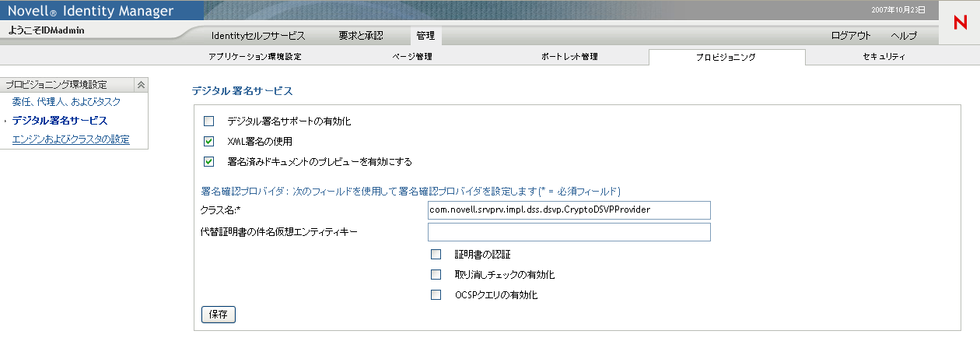The image size is (980, 338).
Task: Click ログアウト link
Action: pyautogui.click(x=851, y=36)
